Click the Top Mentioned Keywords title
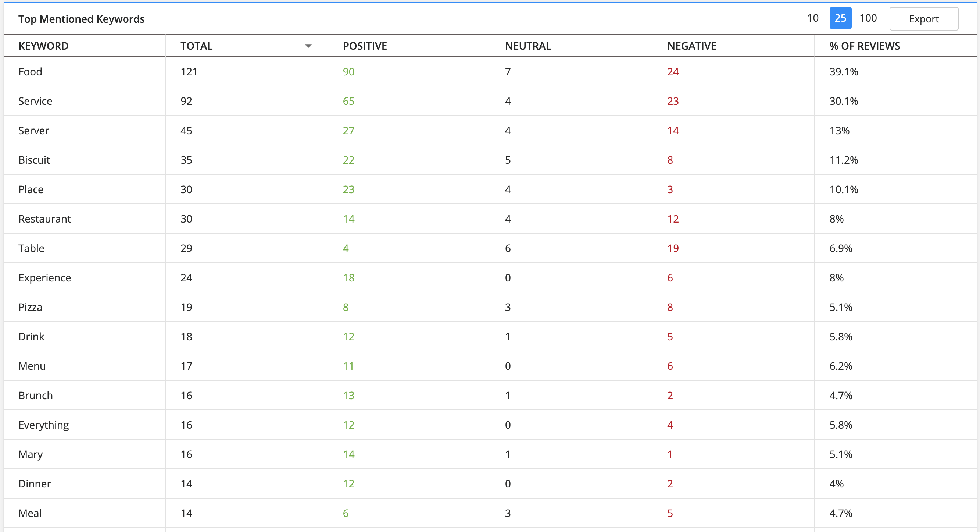 81,19
